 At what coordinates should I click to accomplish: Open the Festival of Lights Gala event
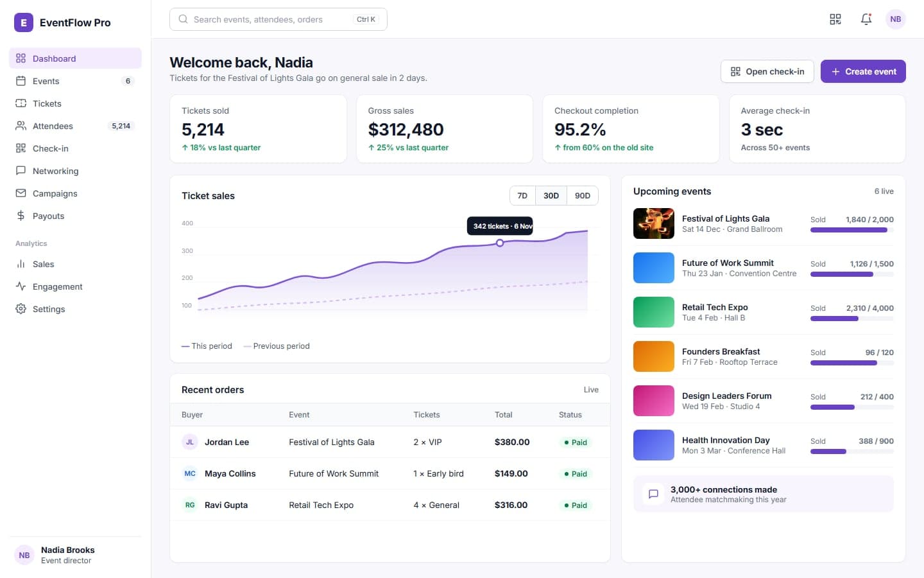764,223
